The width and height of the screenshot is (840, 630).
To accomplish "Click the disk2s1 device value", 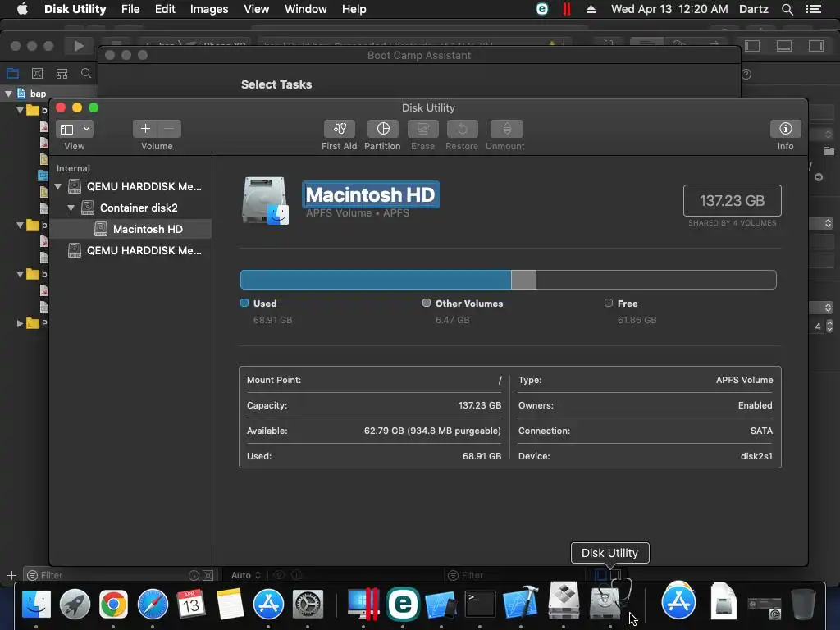I will pyautogui.click(x=756, y=456).
